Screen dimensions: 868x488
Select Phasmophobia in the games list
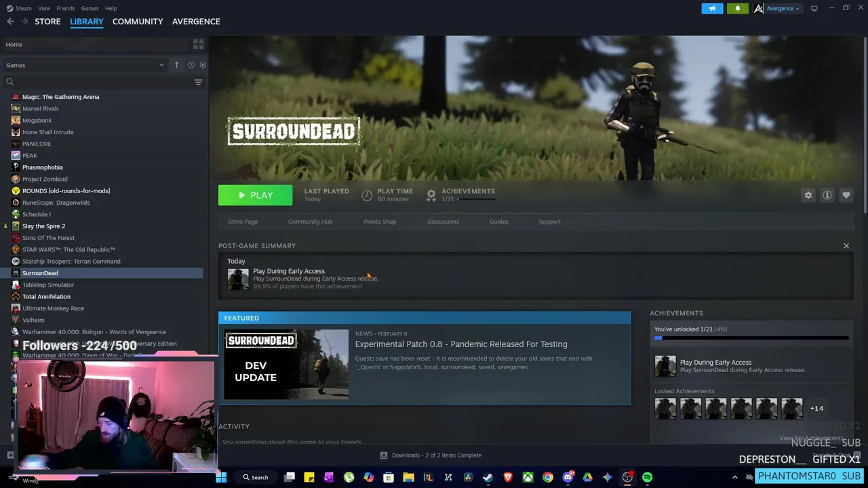(42, 167)
